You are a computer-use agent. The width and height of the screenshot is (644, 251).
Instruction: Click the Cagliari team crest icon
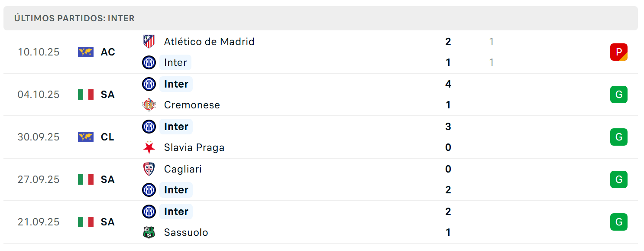[149, 169]
